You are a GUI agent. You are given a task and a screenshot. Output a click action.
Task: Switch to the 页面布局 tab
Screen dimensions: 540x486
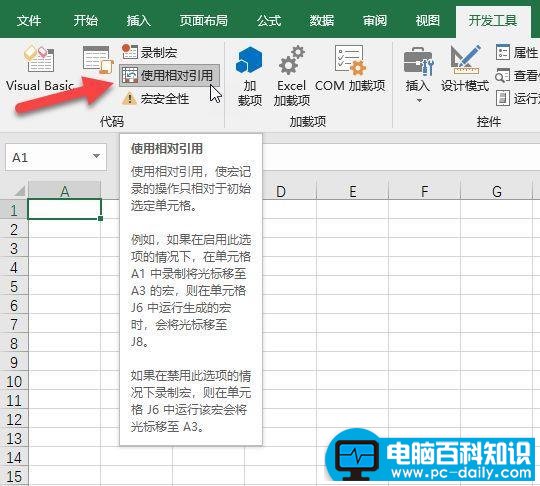[x=204, y=21]
